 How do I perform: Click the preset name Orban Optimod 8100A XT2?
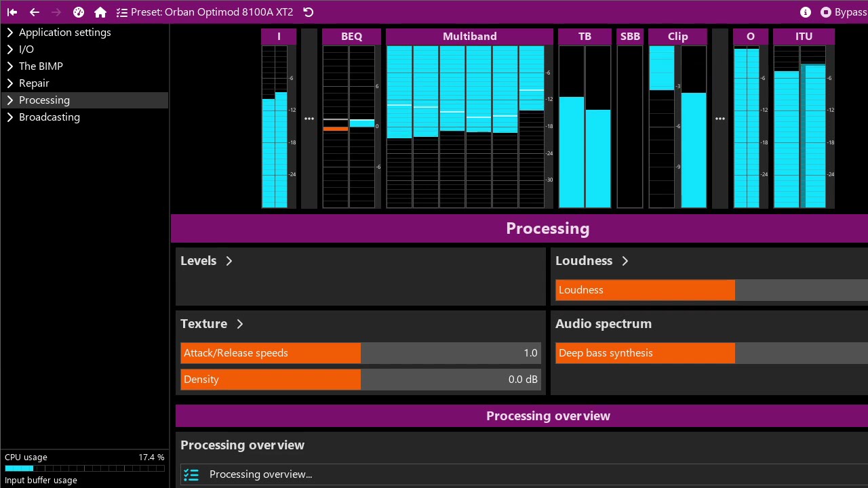(x=229, y=12)
